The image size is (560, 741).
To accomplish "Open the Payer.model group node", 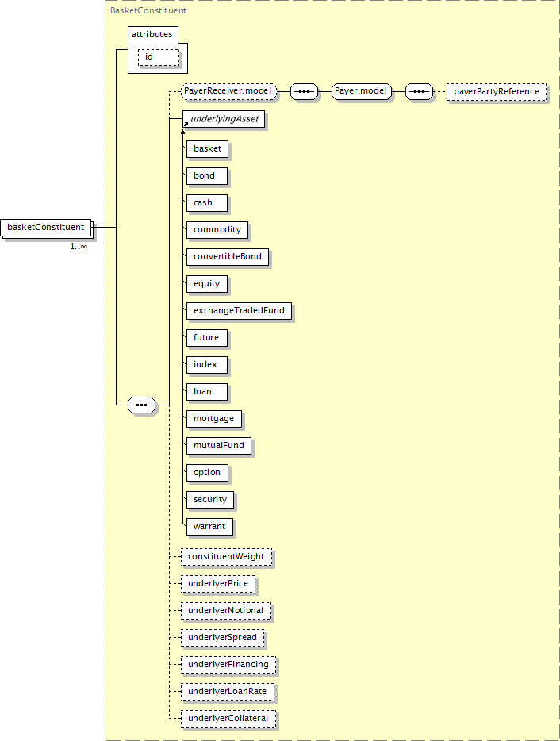I will click(x=361, y=92).
